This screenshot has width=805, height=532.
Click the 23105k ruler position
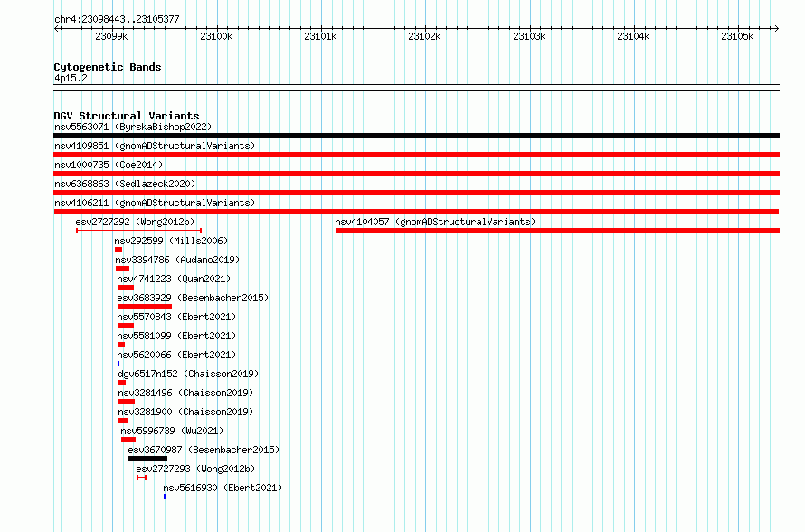click(737, 36)
